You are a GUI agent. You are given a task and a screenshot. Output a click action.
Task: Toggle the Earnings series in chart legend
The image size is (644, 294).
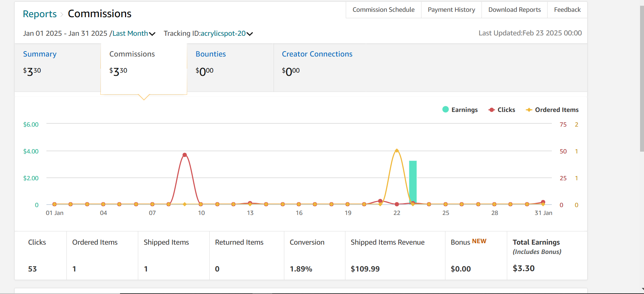[460, 110]
